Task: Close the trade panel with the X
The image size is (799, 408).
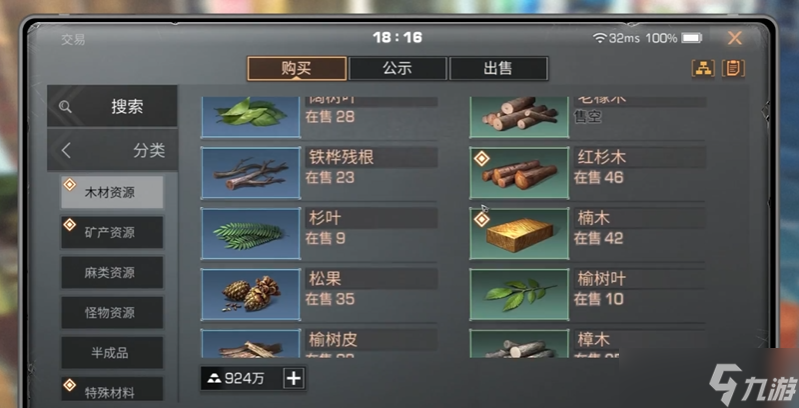Action: tap(734, 38)
